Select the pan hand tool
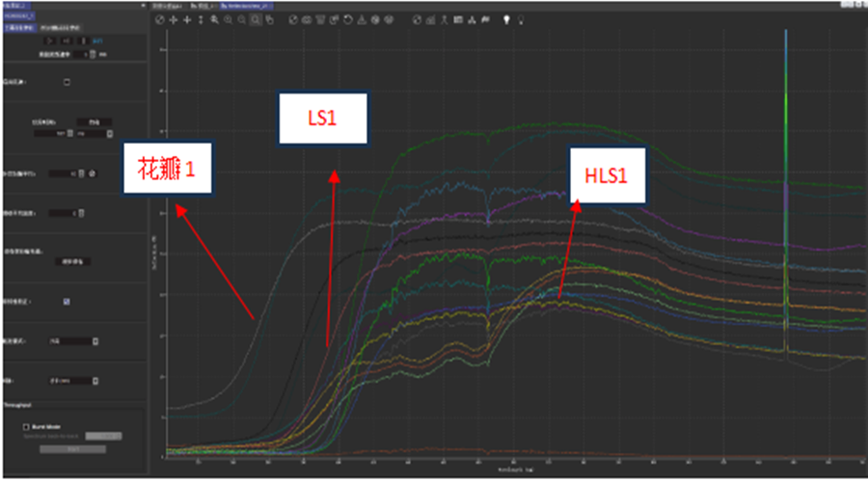This screenshot has height=482, width=868. tap(268, 19)
